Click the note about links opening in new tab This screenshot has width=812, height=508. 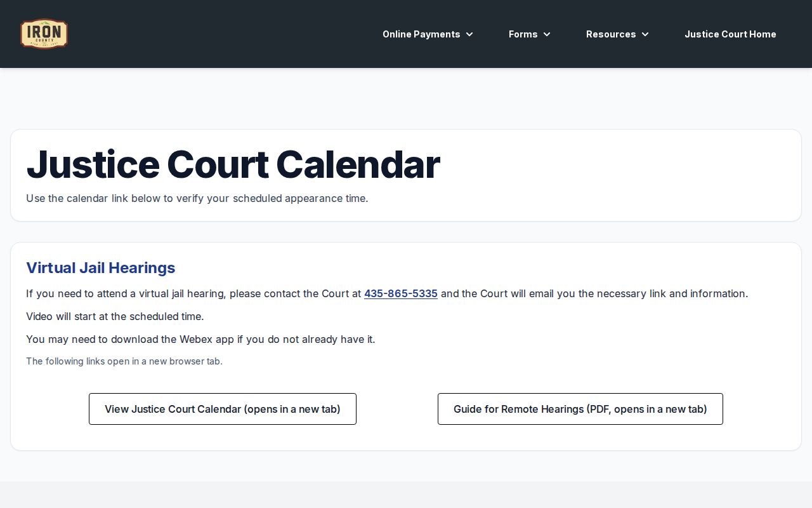(x=124, y=361)
